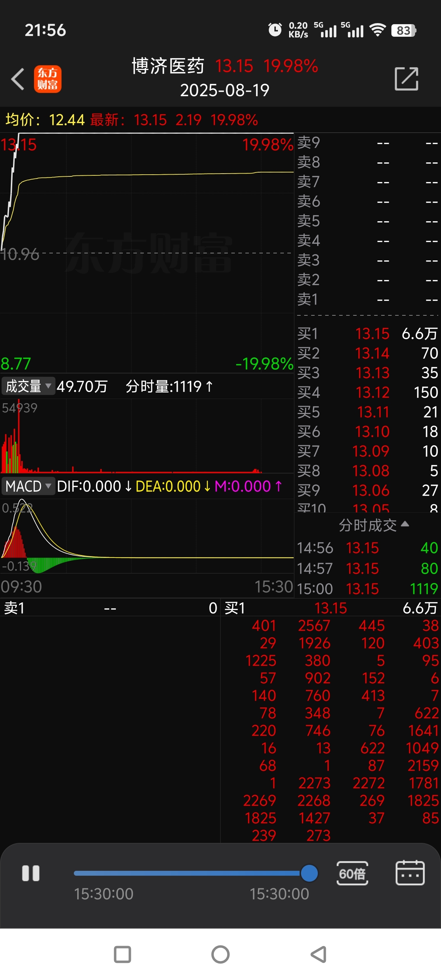Tap the back arrow icon
The height and width of the screenshot is (980, 441).
[x=17, y=79]
